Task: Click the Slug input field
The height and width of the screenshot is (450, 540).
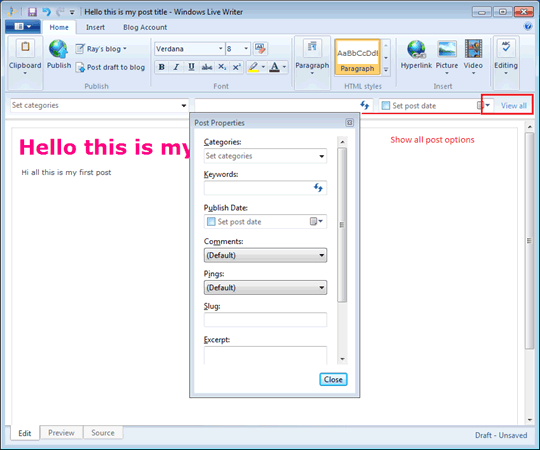Action: 265,320
